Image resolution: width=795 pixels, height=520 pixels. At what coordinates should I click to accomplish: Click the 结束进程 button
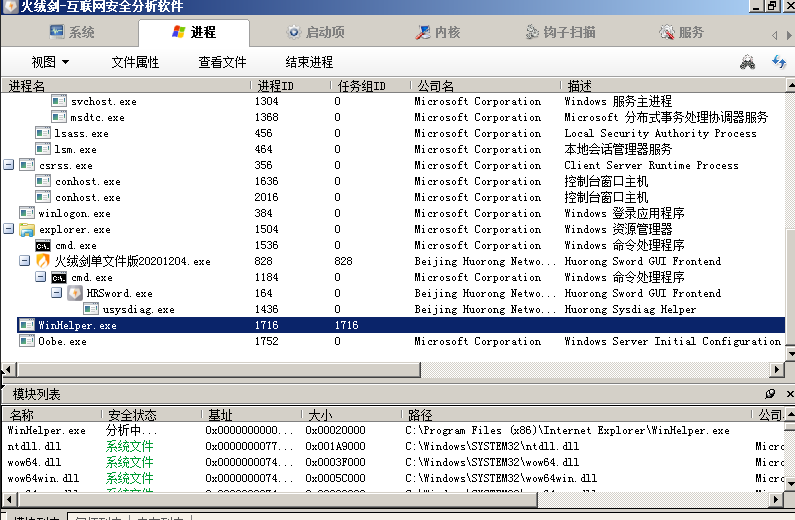(309, 62)
